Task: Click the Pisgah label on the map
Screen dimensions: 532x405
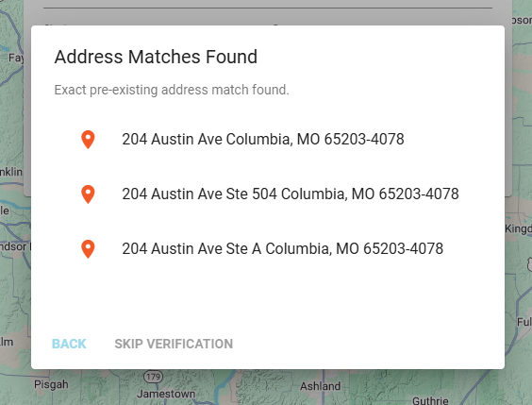Action: pyautogui.click(x=51, y=384)
